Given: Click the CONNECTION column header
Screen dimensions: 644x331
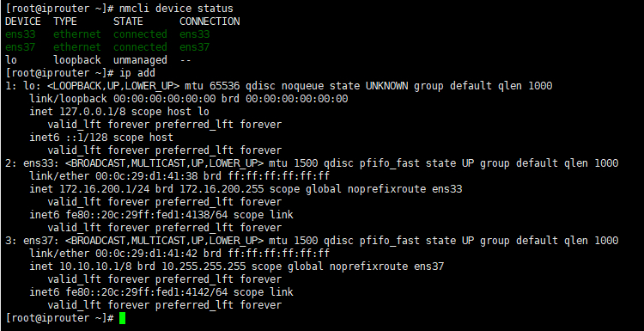Looking at the screenshot, I should pyautogui.click(x=210, y=21).
